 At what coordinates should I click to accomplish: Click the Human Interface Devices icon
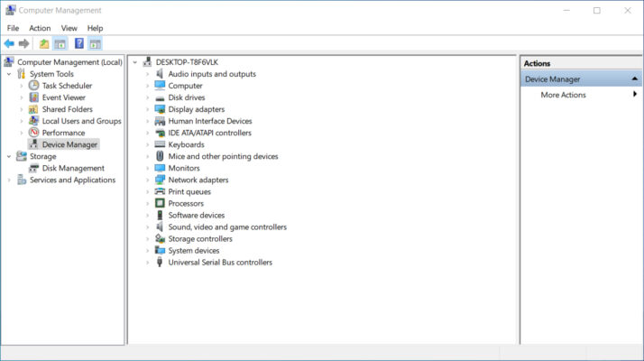click(x=160, y=121)
